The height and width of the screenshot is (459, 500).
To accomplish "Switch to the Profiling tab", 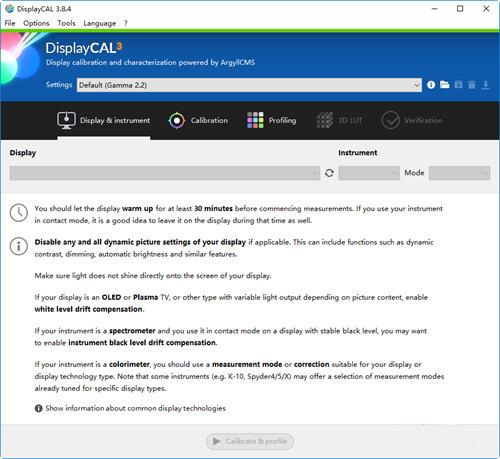I will click(x=272, y=120).
